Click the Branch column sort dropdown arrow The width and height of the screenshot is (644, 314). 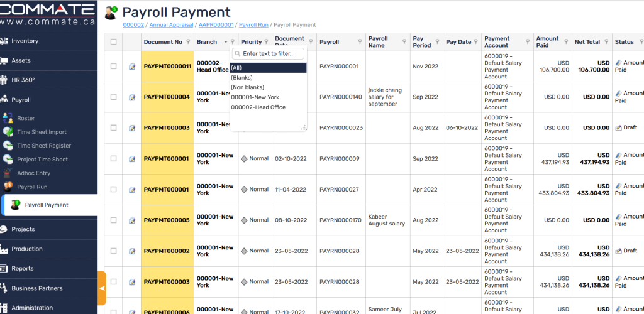[226, 42]
